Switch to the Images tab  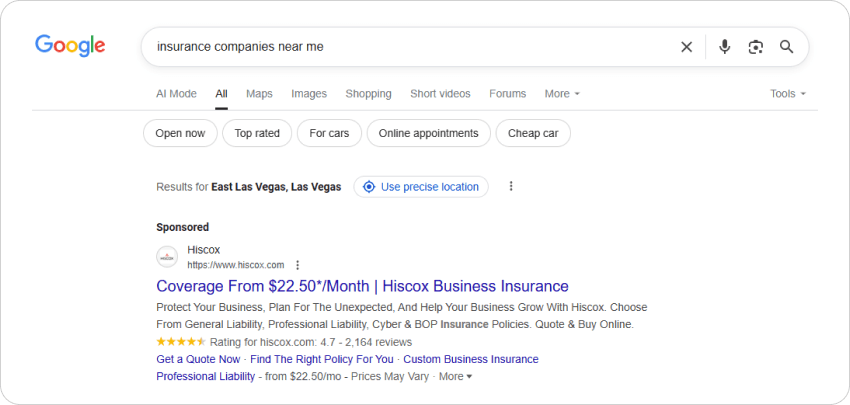coord(309,94)
